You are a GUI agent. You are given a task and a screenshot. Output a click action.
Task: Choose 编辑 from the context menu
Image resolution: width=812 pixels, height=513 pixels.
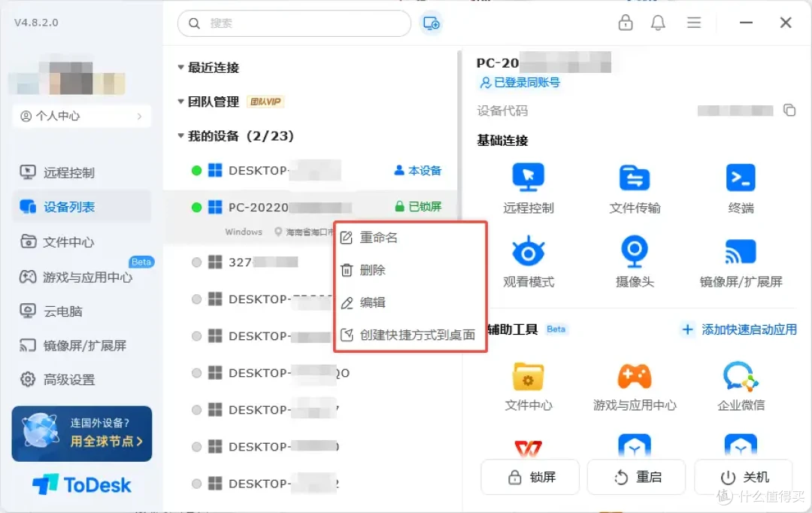[411, 302]
